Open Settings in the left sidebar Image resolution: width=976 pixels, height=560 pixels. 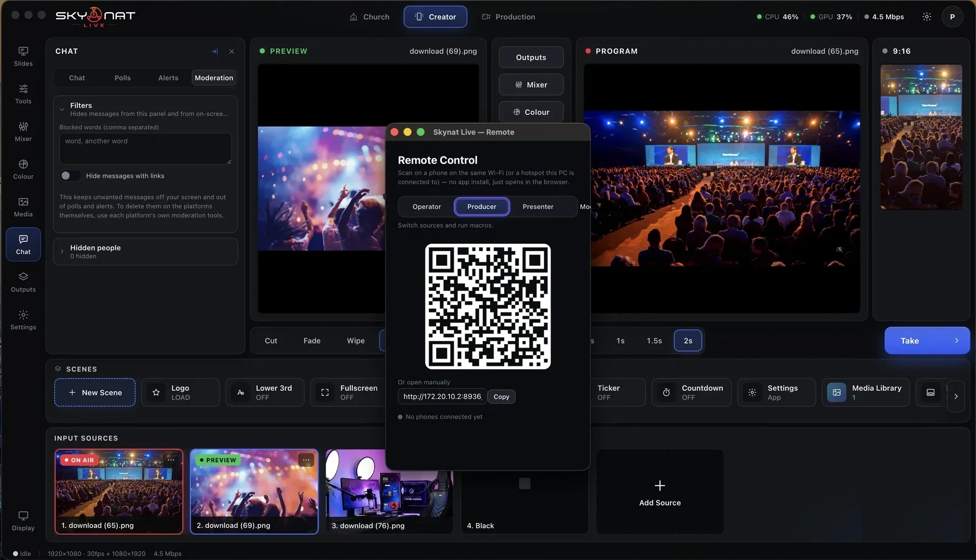[23, 320]
